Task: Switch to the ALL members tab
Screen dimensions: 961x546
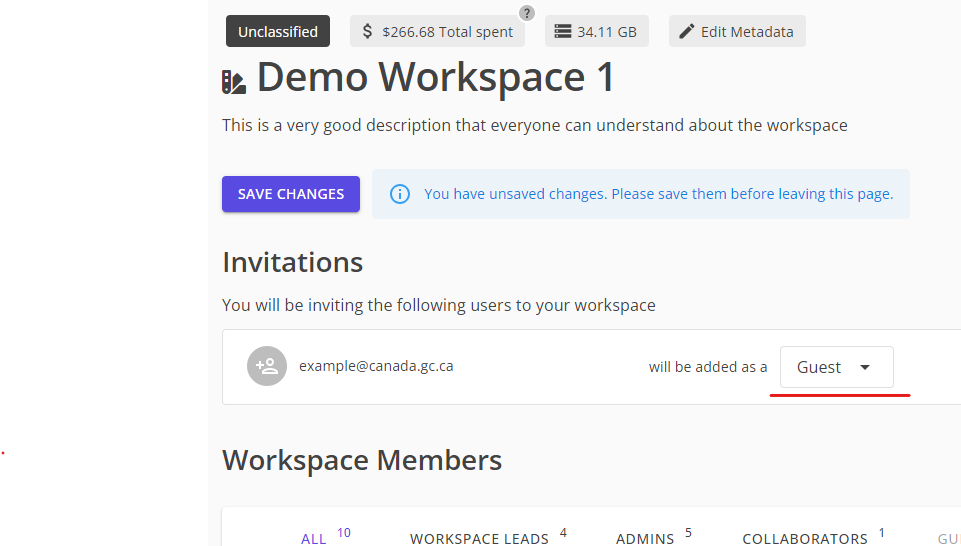Action: [314, 539]
